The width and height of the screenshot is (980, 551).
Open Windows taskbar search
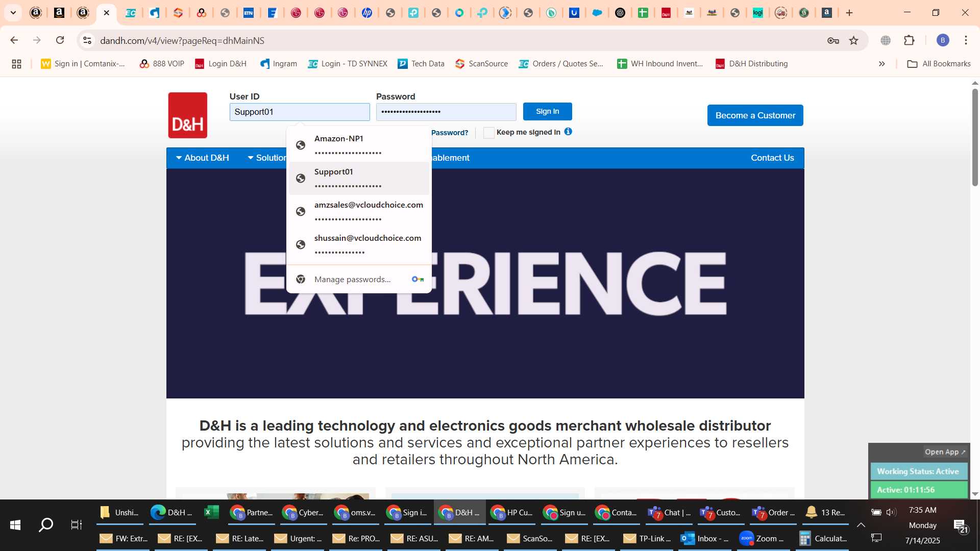click(x=46, y=524)
